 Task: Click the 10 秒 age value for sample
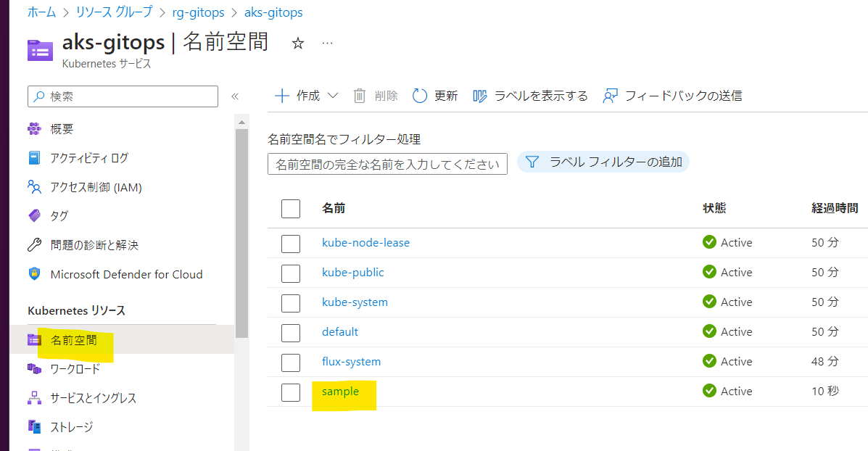click(824, 392)
